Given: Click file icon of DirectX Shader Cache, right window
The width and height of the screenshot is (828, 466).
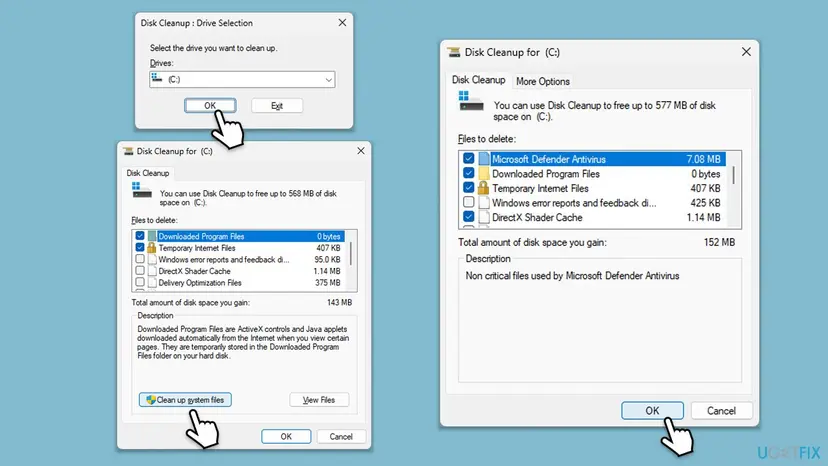Looking at the screenshot, I should (484, 217).
